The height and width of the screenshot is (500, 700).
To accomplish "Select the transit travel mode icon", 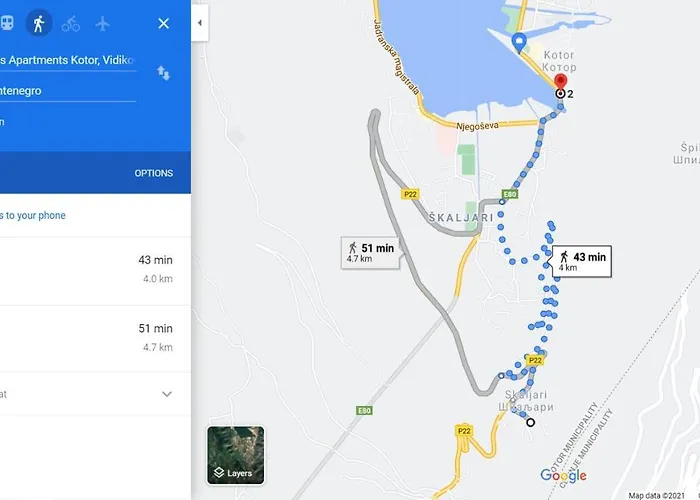I will [7, 23].
